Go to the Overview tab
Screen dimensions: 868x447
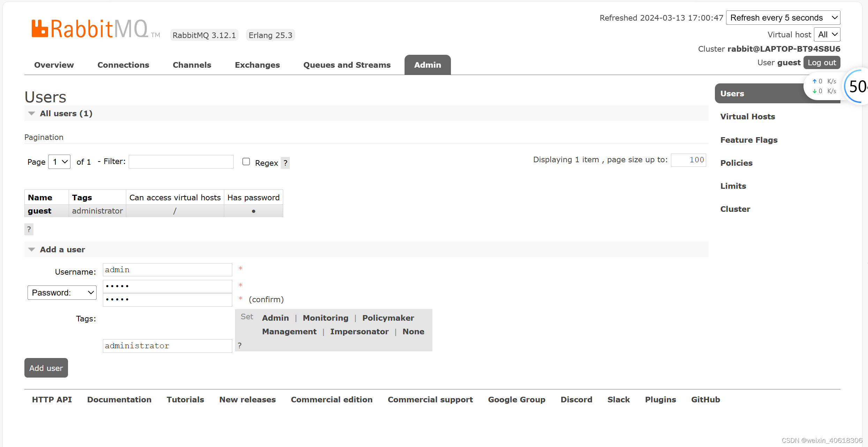[54, 65]
